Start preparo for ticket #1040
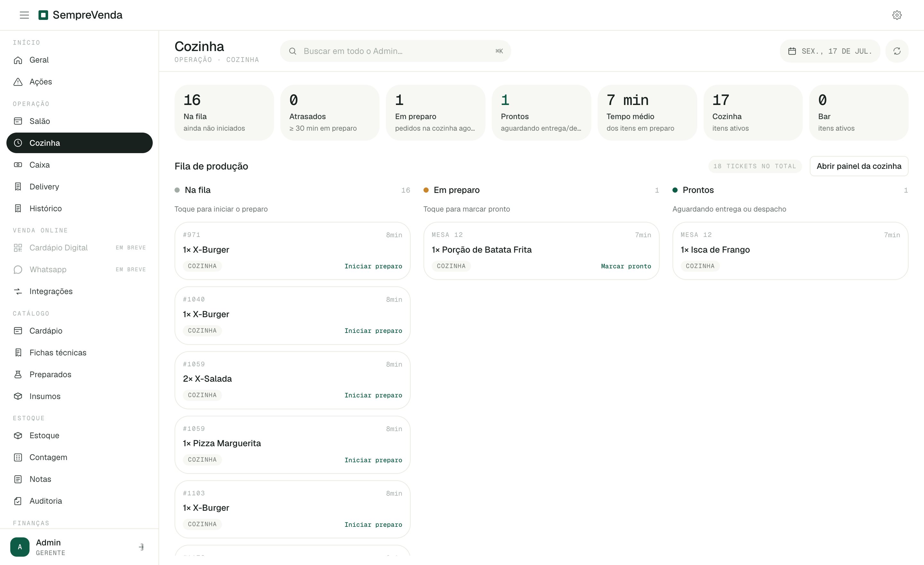 (x=373, y=331)
